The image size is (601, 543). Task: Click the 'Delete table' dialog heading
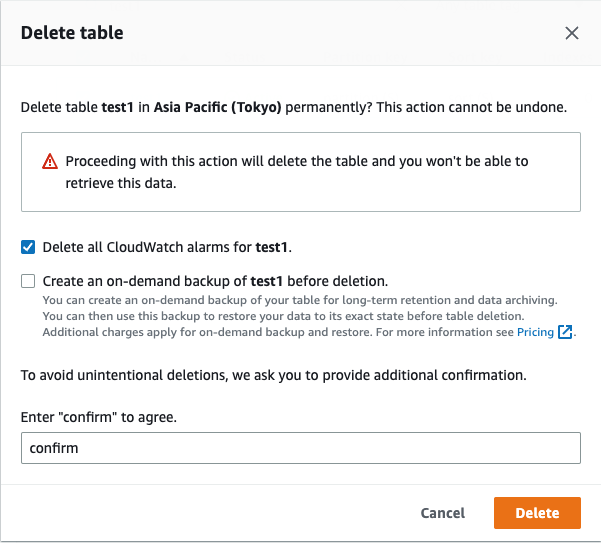click(x=72, y=33)
